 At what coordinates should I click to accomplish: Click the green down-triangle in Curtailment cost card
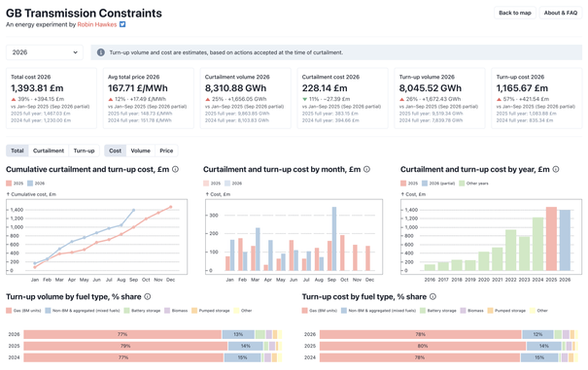click(304, 99)
